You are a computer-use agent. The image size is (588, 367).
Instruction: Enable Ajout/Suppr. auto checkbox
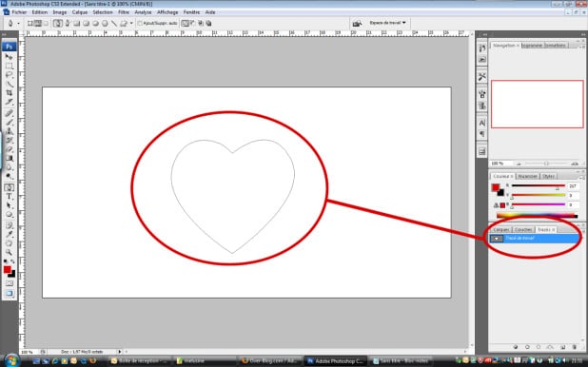pos(140,23)
